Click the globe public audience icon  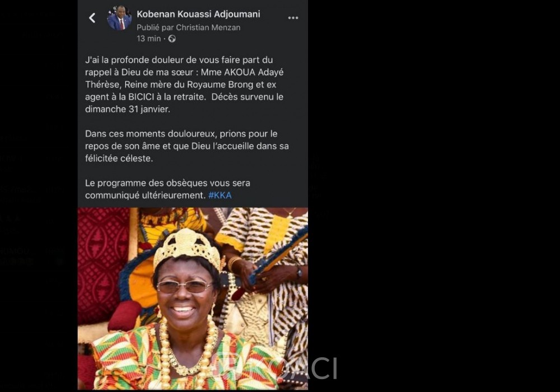[x=172, y=39]
